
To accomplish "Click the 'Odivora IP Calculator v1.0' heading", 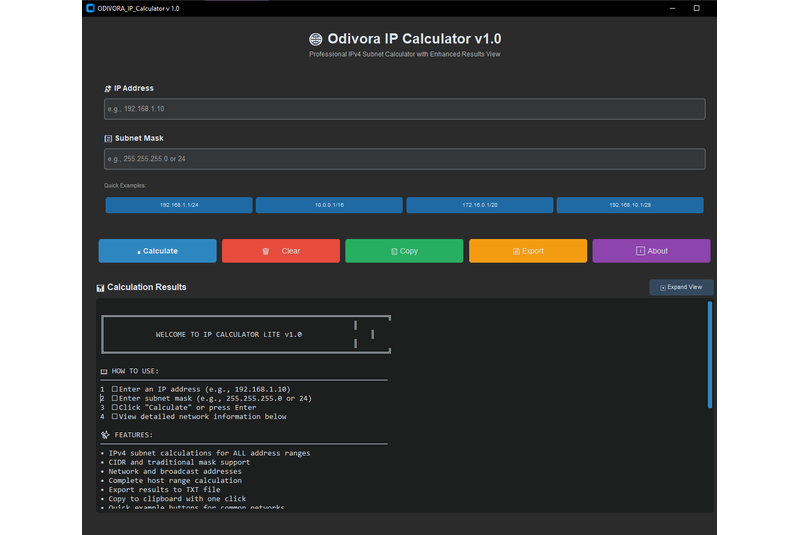I will (414, 39).
